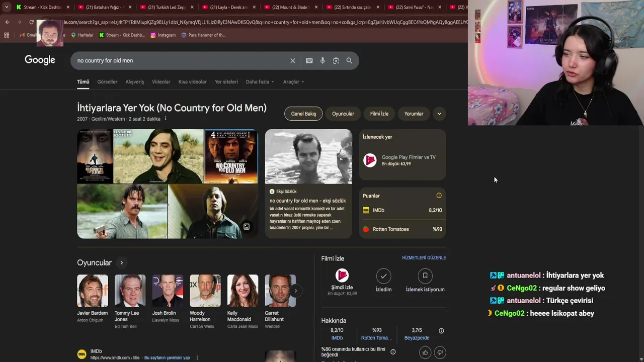This screenshot has height=362, width=644.
Task: Click the magnifier search submit icon
Action: [349, 61]
